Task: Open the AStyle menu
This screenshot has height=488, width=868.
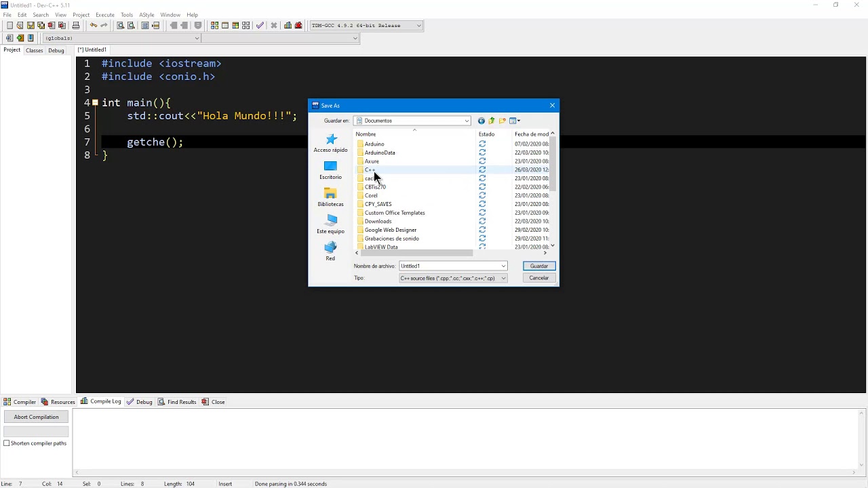Action: [x=146, y=15]
